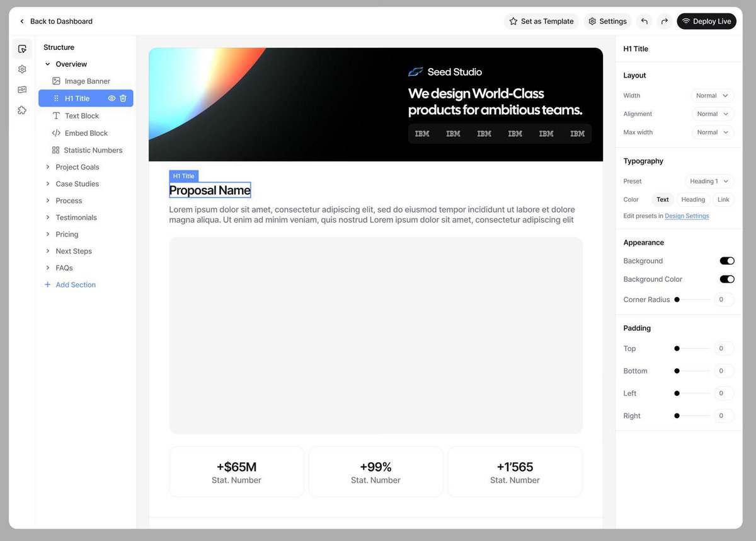Click the Corner Radius value field
The height and width of the screenshot is (541, 756).
point(724,300)
